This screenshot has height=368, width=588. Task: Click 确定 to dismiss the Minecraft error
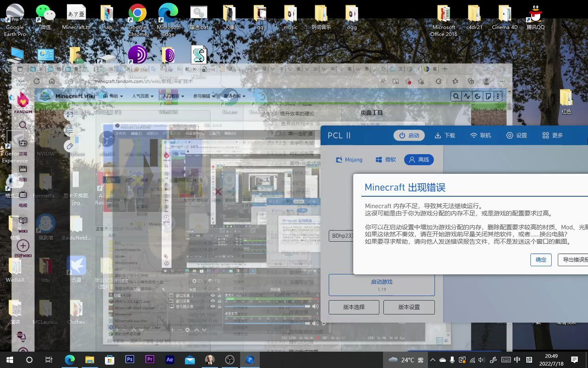(541, 260)
